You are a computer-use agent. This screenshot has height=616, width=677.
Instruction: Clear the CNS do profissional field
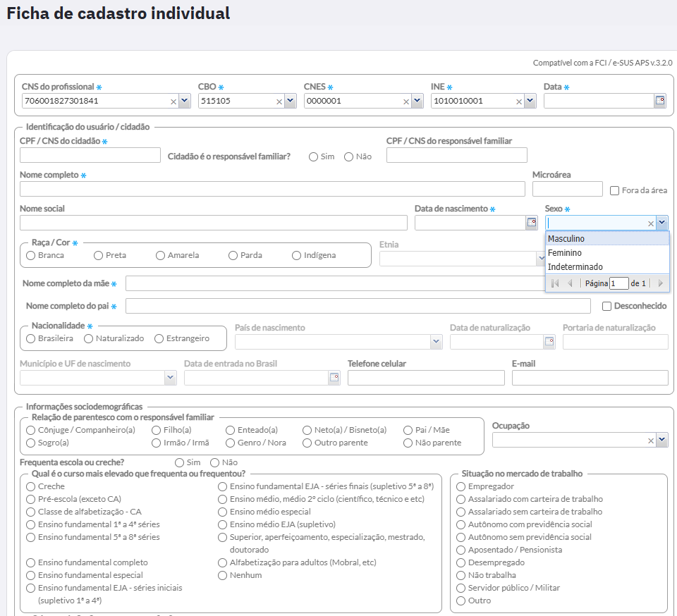coord(173,101)
